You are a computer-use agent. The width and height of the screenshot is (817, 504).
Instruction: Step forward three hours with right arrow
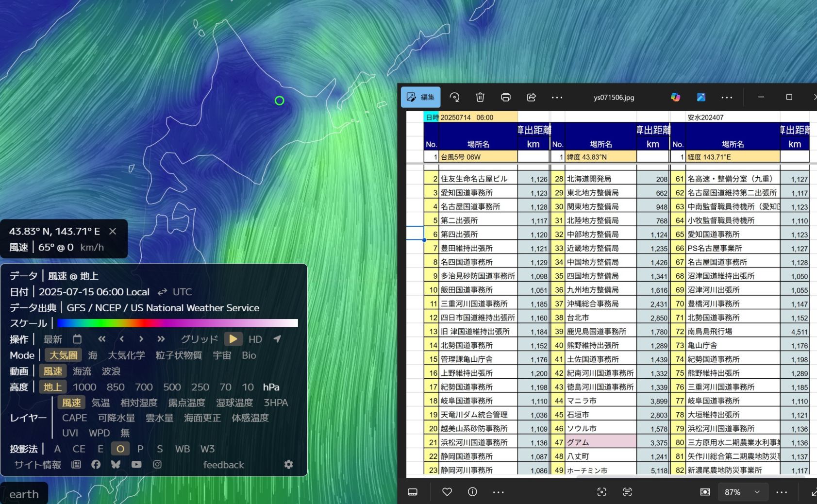(x=141, y=339)
